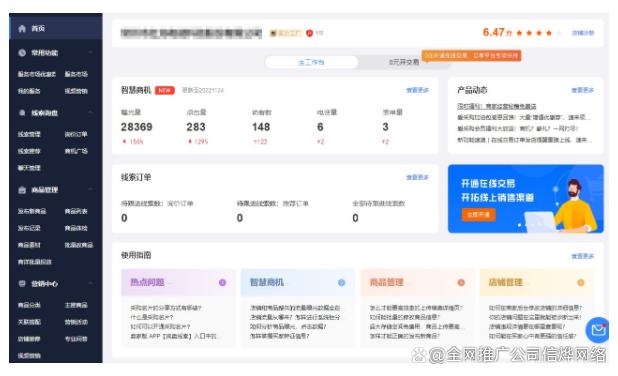
Task: Open 商机广场 in the sidebar
Action: (x=76, y=151)
